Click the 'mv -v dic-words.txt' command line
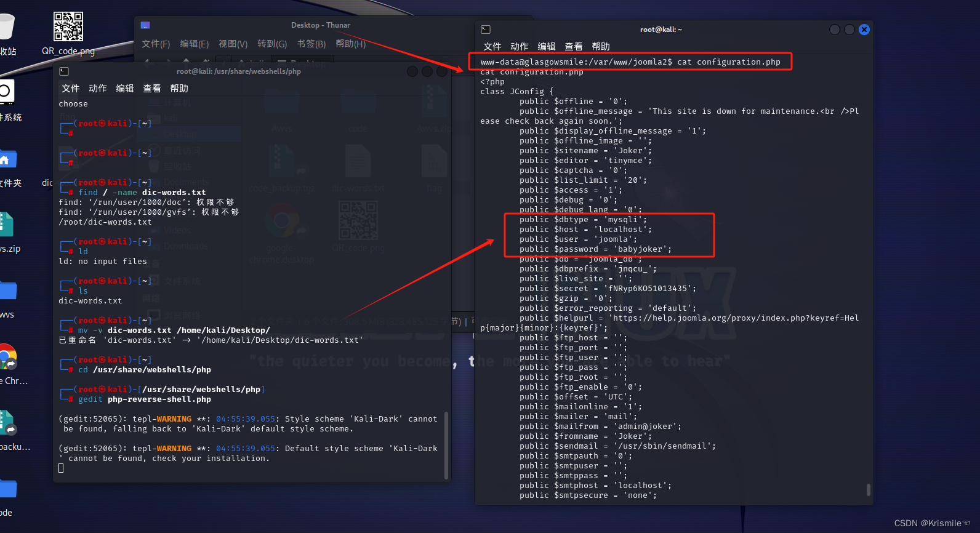This screenshot has width=980, height=533. (174, 331)
